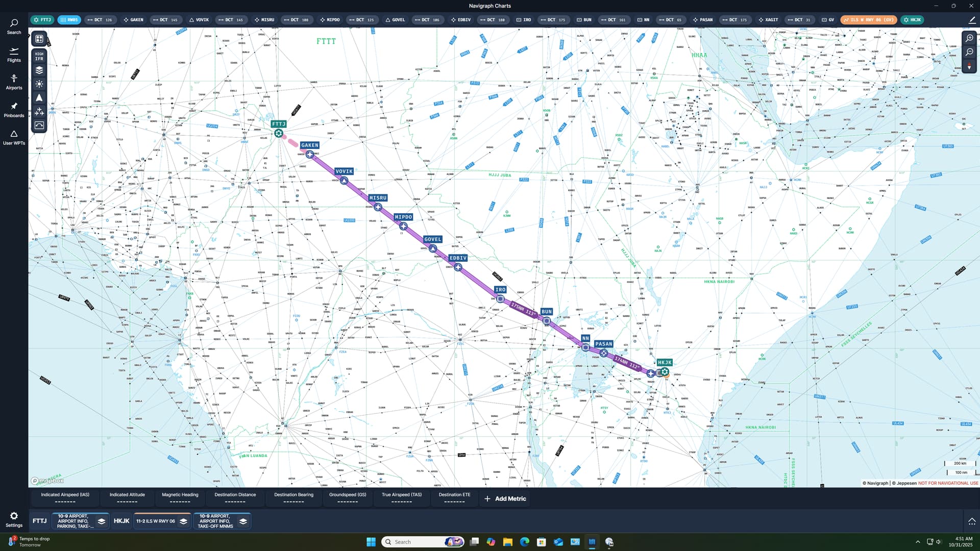Toggle the HIGH IFR chart mode

pyautogui.click(x=39, y=56)
